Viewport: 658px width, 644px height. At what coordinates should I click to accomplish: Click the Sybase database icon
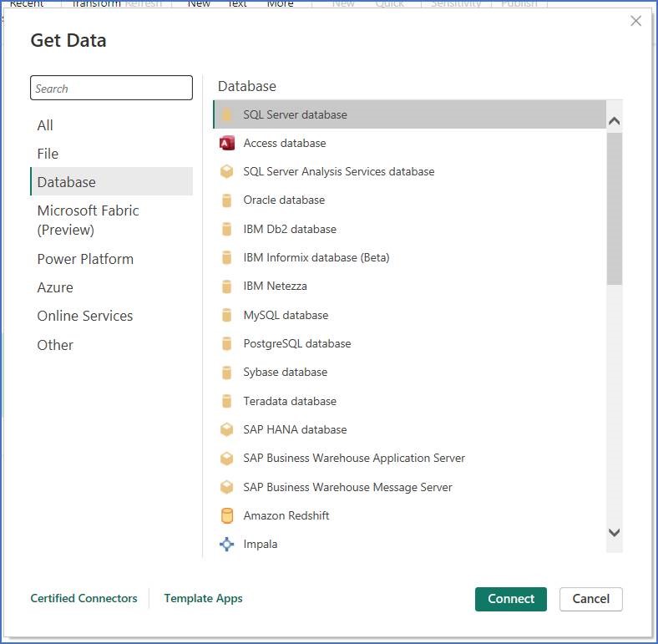click(226, 373)
